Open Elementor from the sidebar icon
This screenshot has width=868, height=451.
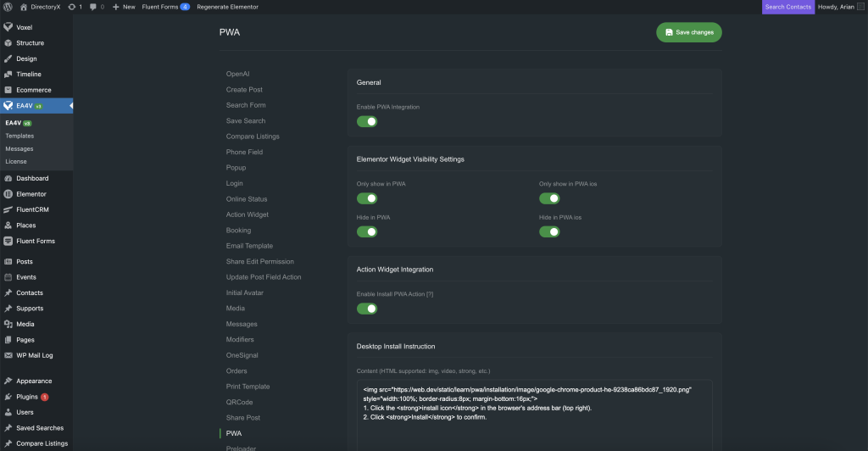(x=8, y=194)
